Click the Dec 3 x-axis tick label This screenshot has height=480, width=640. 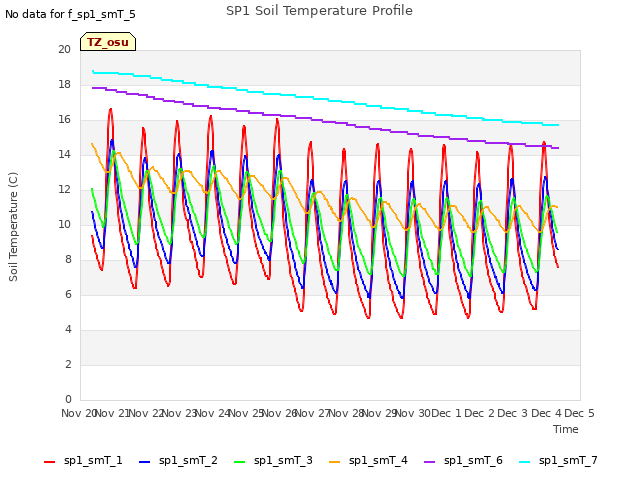[x=513, y=413]
